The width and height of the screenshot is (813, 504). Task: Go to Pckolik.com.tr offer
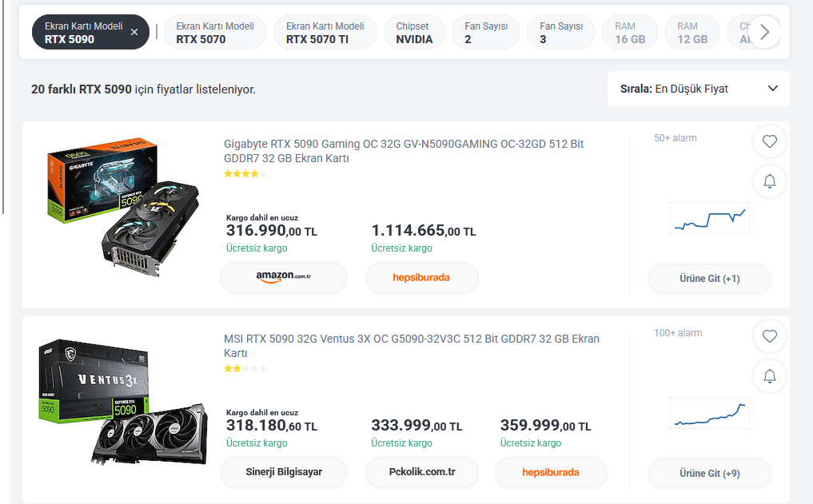[422, 472]
